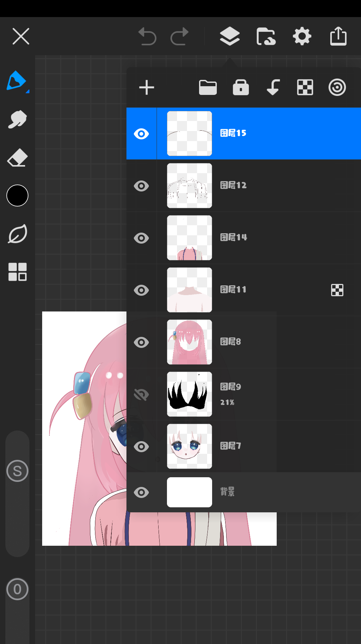
Task: Undo the last action
Action: (x=147, y=36)
